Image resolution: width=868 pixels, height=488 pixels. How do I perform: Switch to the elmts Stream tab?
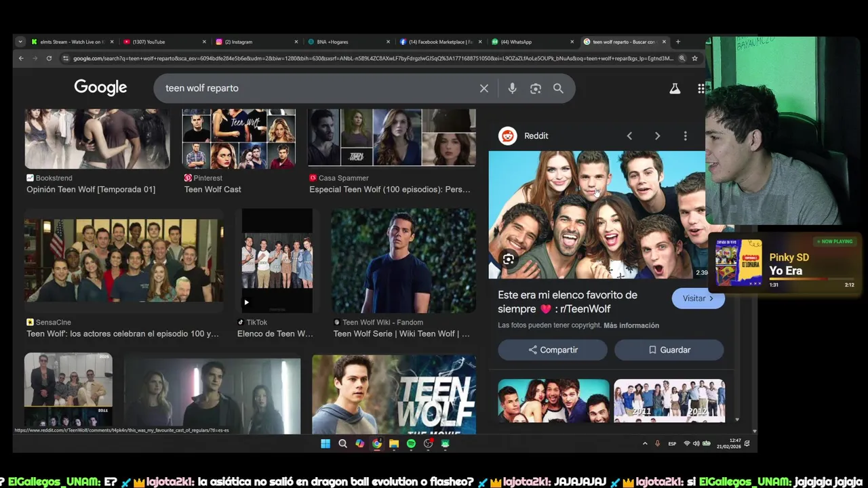pos(72,41)
